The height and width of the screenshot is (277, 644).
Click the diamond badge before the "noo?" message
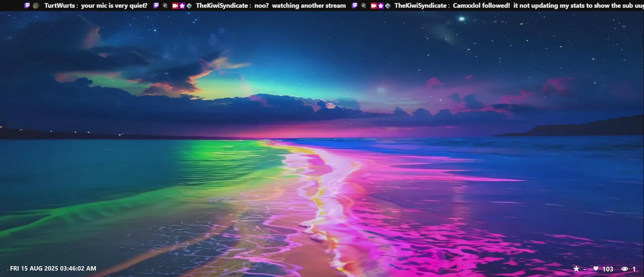pyautogui.click(x=189, y=6)
